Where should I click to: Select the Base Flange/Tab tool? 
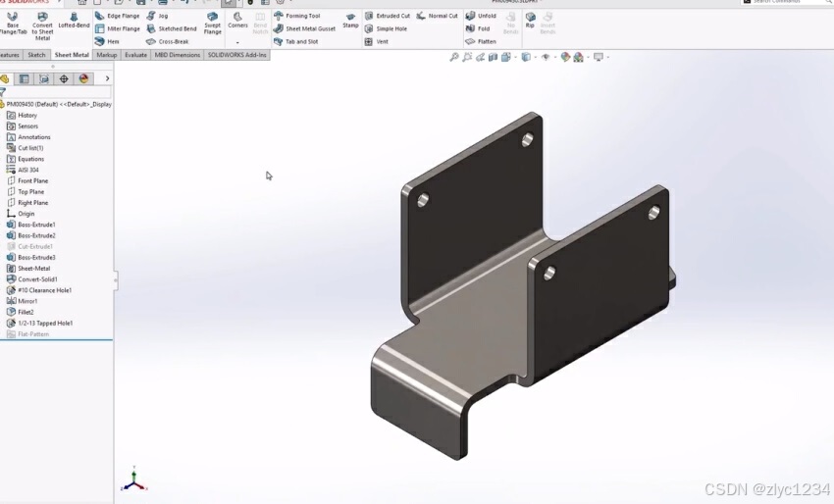[12, 25]
